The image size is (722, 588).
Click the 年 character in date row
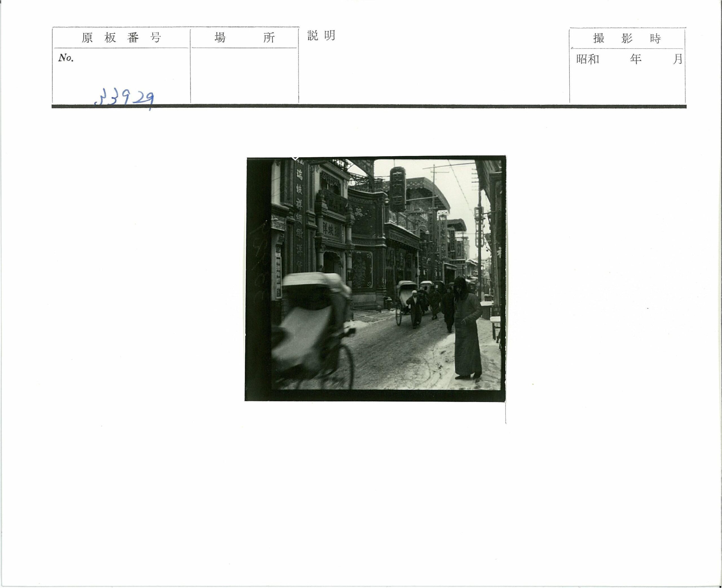click(635, 60)
